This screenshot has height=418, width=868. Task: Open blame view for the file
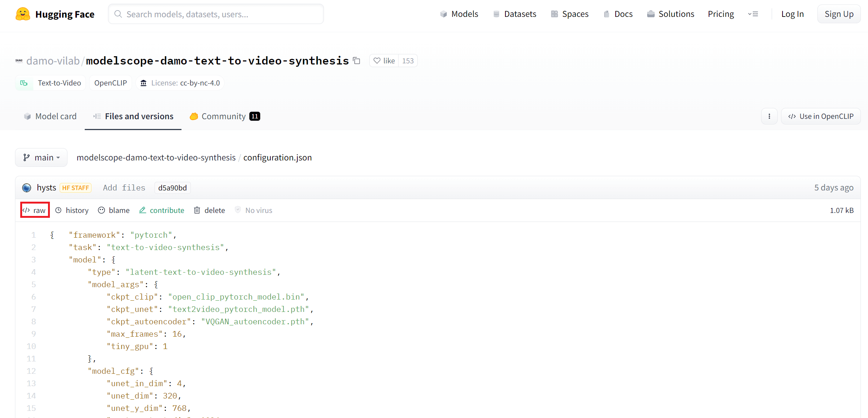pyautogui.click(x=114, y=210)
